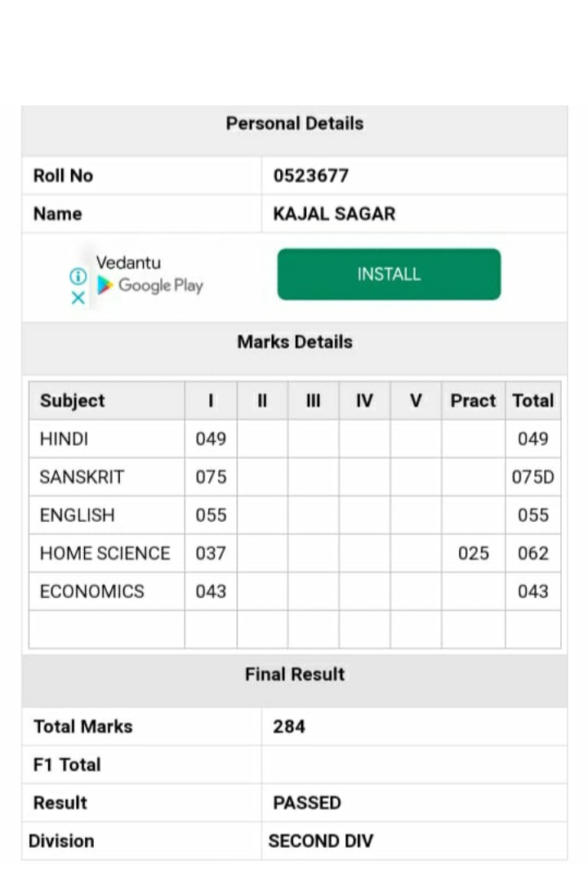
Task: Select the roll number 0523677
Action: point(311,176)
